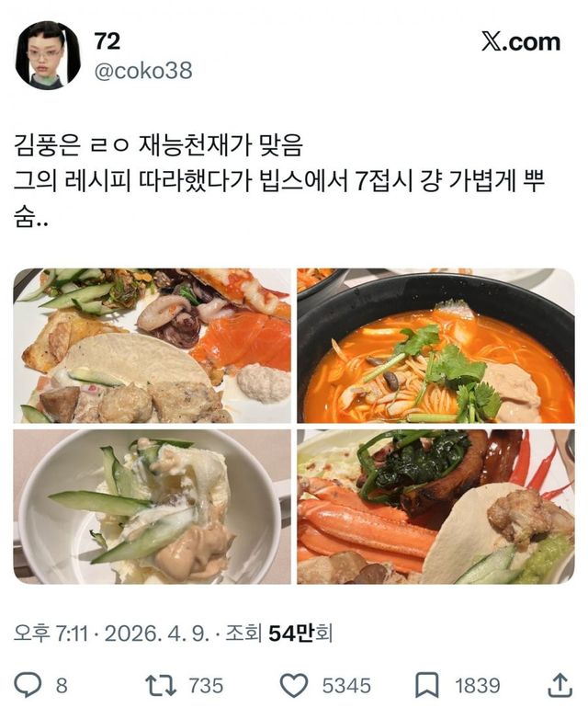Click the timestamp 오후 7:11 · 2026. 4. 9.
This screenshot has height=719, width=588.
[x=111, y=633]
